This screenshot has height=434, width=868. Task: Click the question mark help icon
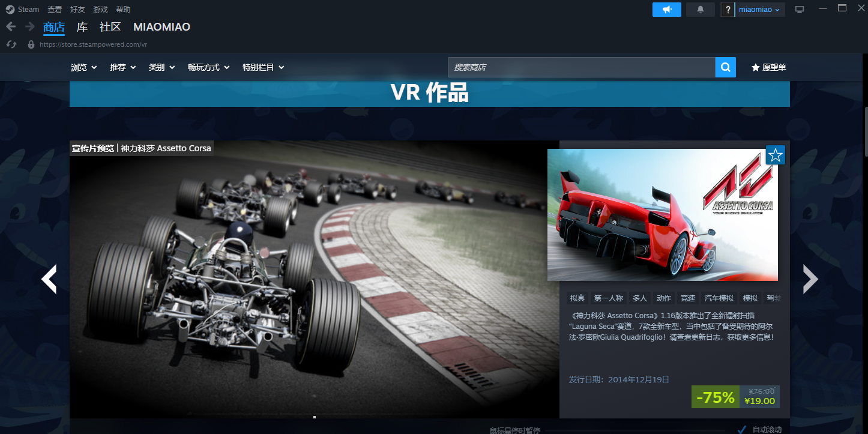[728, 10]
